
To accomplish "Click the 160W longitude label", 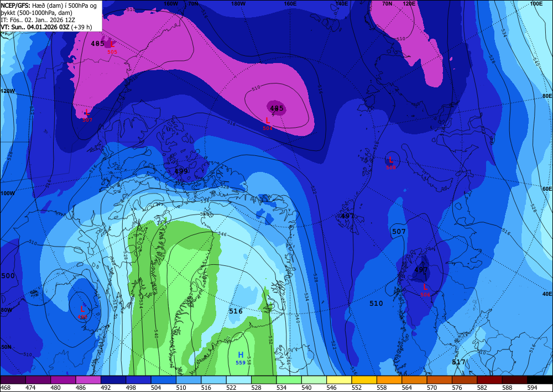I will tap(171, 3).
